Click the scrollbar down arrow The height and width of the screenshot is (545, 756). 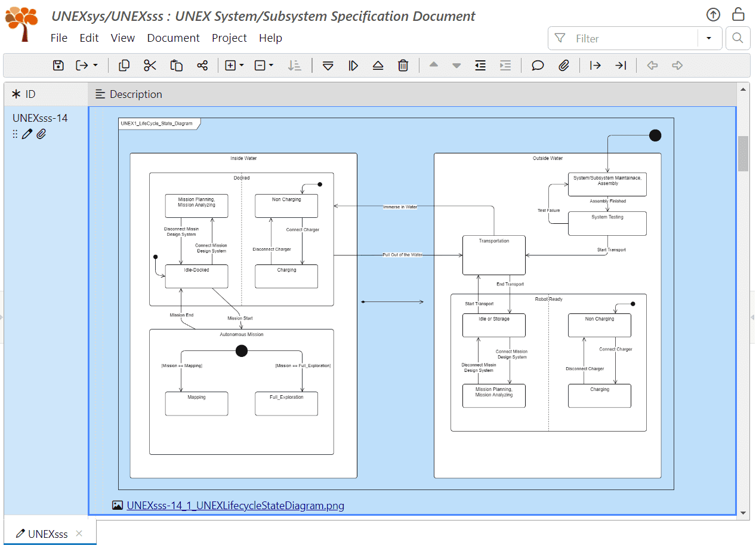pos(743,513)
